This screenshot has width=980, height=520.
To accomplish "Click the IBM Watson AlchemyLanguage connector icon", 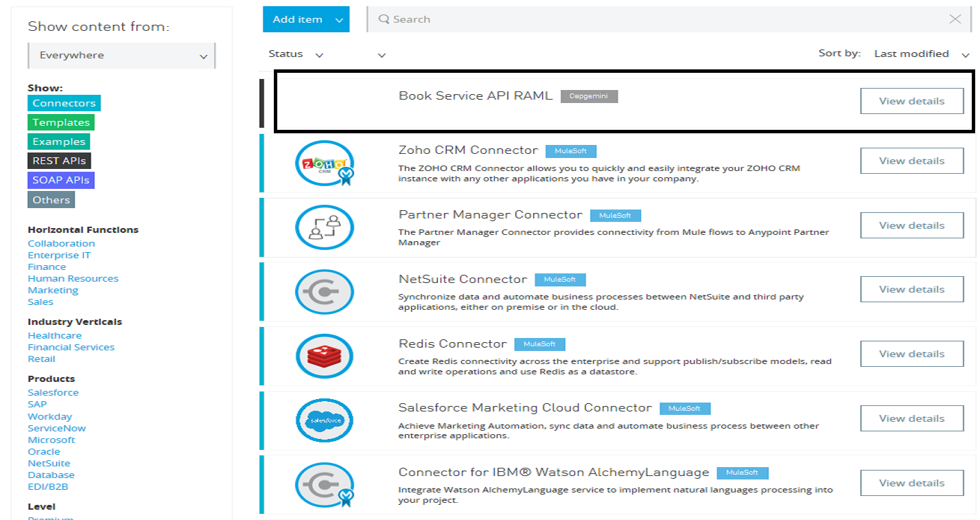I will tap(324, 485).
